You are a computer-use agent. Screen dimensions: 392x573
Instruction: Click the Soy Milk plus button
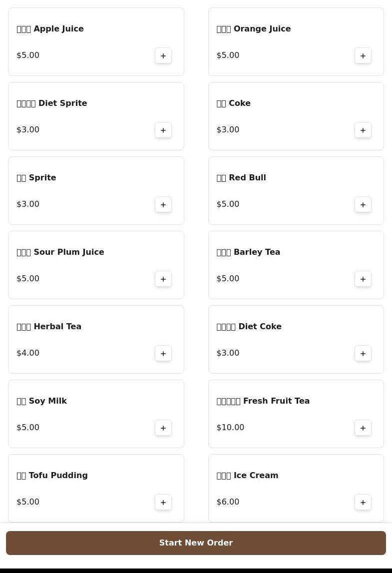(x=163, y=428)
